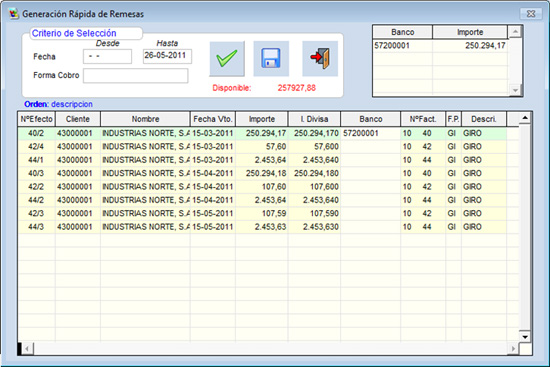Click main grid horizontal scrollbar left arrow
The height and width of the screenshot is (367, 550).
27,349
